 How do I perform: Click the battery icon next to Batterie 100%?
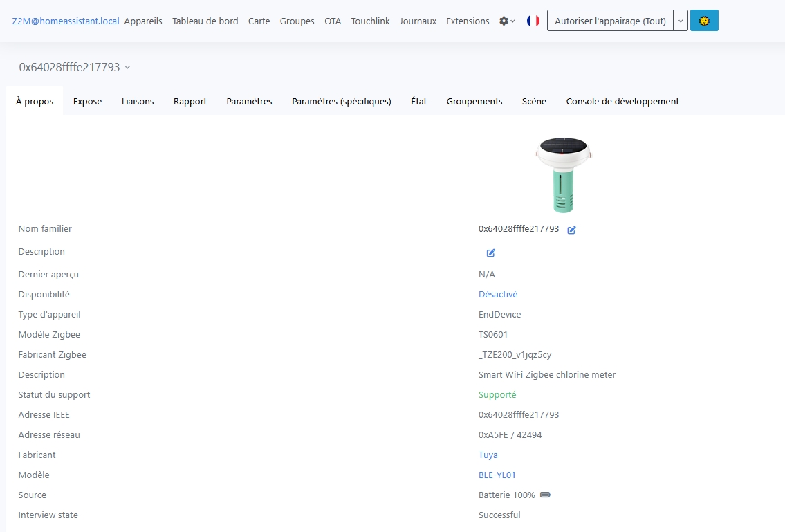click(545, 495)
